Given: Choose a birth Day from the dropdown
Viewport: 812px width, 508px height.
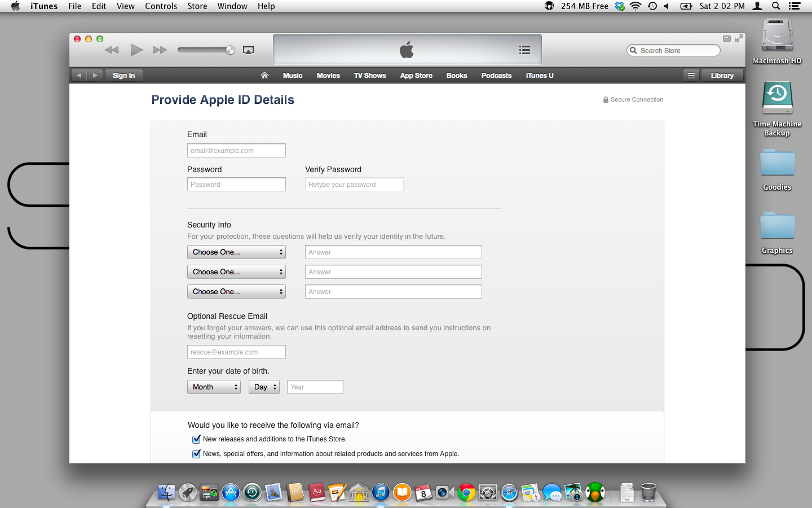Looking at the screenshot, I should click(264, 387).
